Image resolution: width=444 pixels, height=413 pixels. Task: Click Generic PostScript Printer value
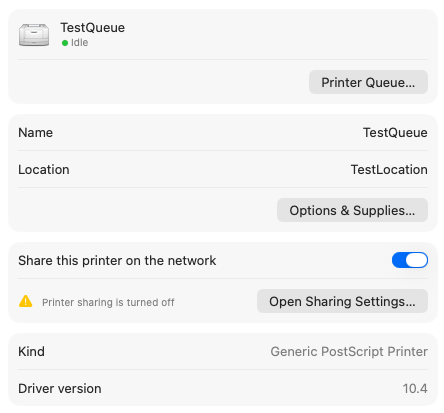click(x=349, y=352)
